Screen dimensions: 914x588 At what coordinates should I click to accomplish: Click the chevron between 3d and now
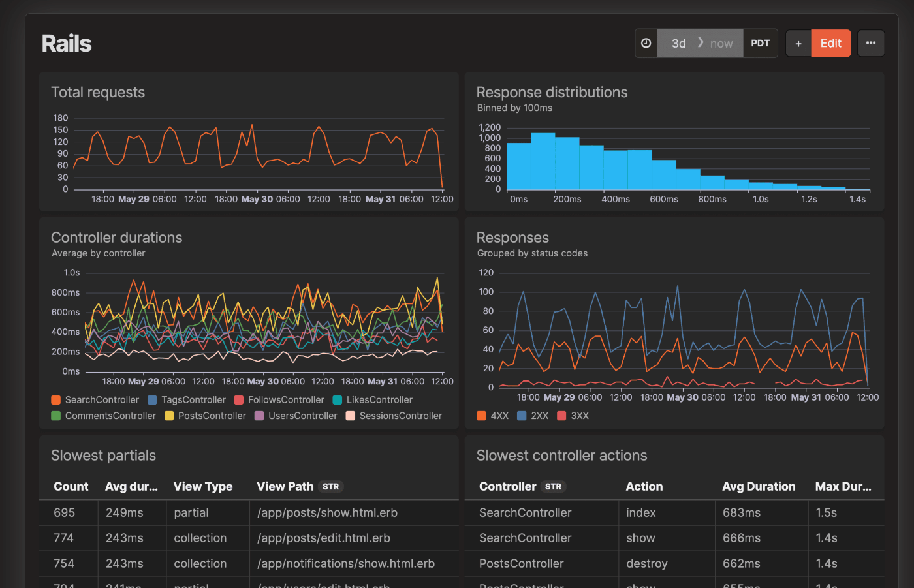pos(701,42)
